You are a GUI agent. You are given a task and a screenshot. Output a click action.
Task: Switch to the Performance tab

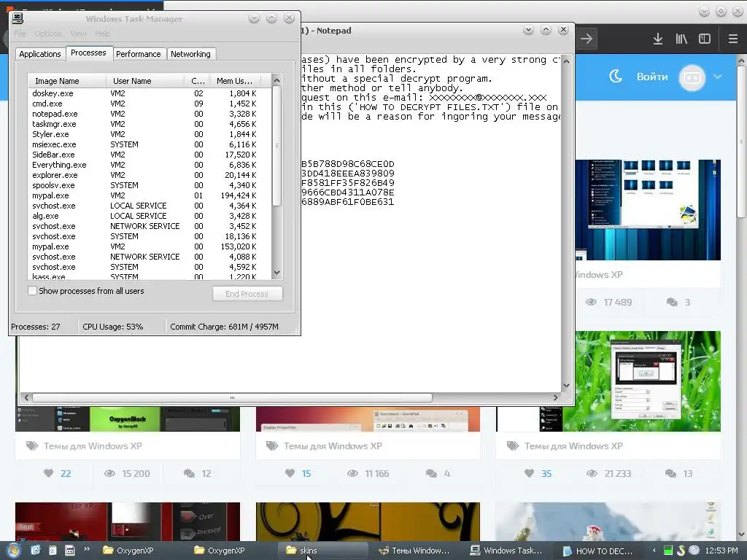[x=138, y=54]
